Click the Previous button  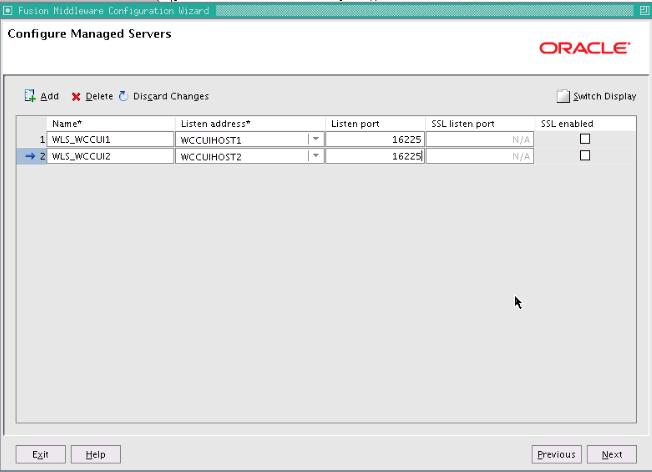[556, 455]
